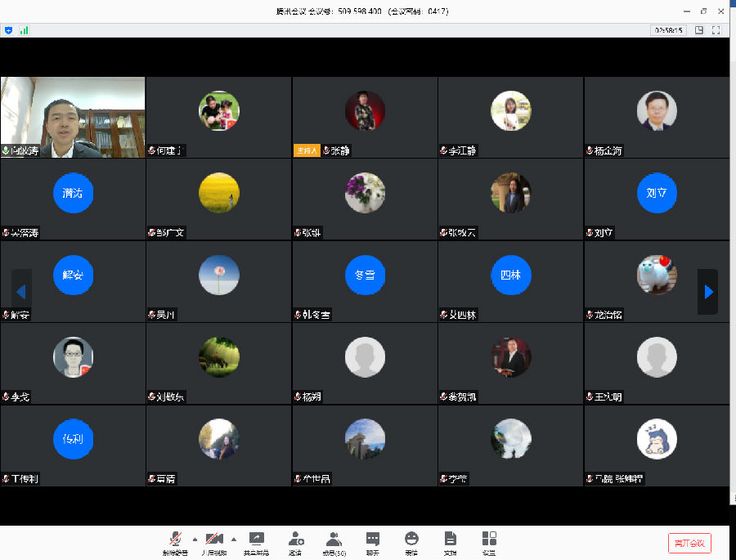
Task: Go to previous page of participants
Action: 21,292
